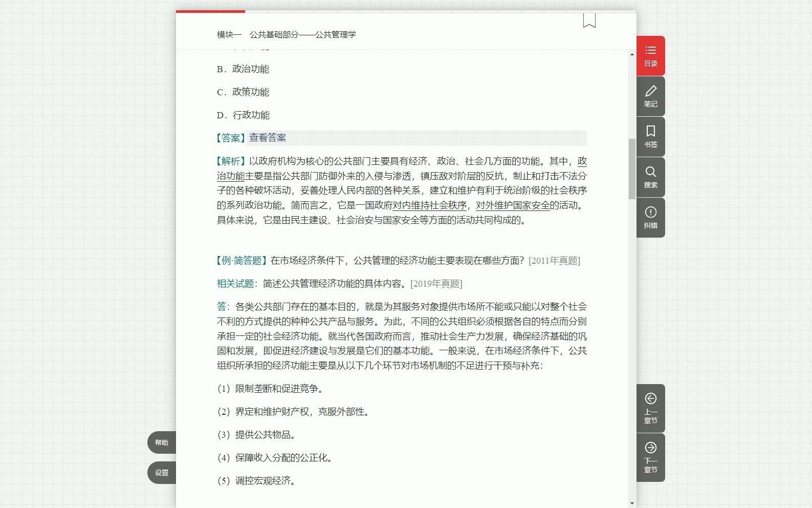
Task: Click item (4) 保障收入分配的公正化
Action: coord(275,458)
